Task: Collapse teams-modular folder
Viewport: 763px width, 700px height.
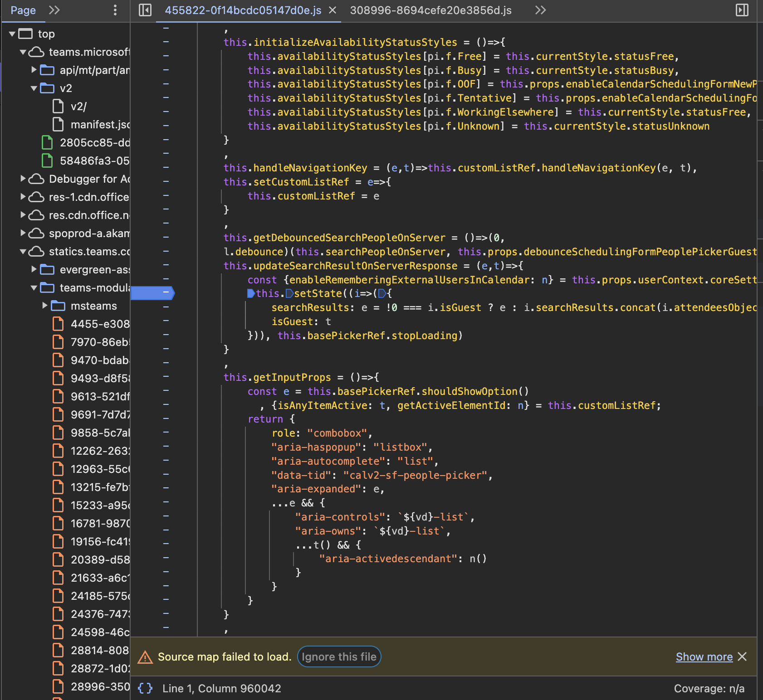Action: coord(34,288)
